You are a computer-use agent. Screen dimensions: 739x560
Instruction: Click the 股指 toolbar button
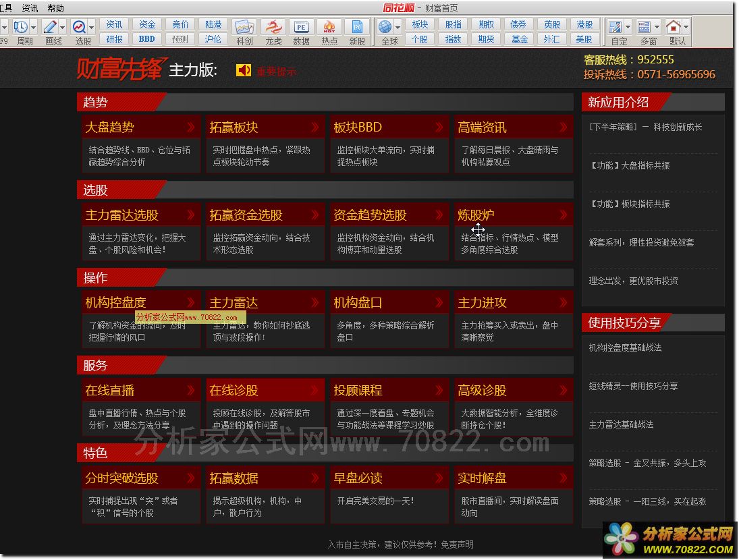(453, 24)
